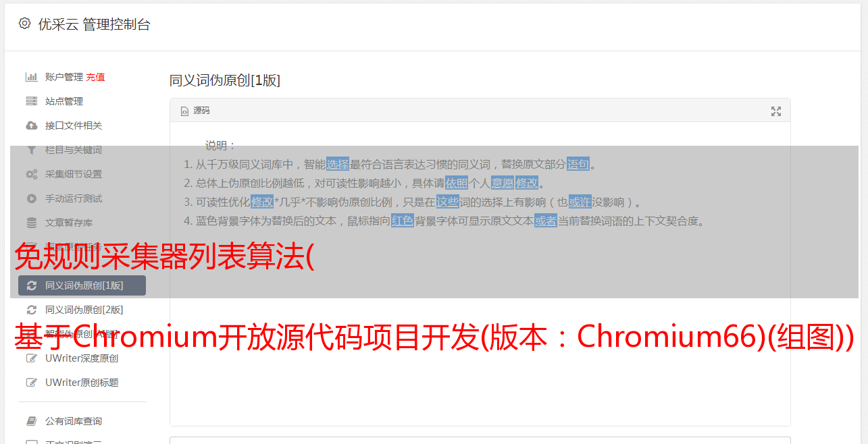
Task: Click the highlighted word 红色 in line four
Action: click(403, 221)
